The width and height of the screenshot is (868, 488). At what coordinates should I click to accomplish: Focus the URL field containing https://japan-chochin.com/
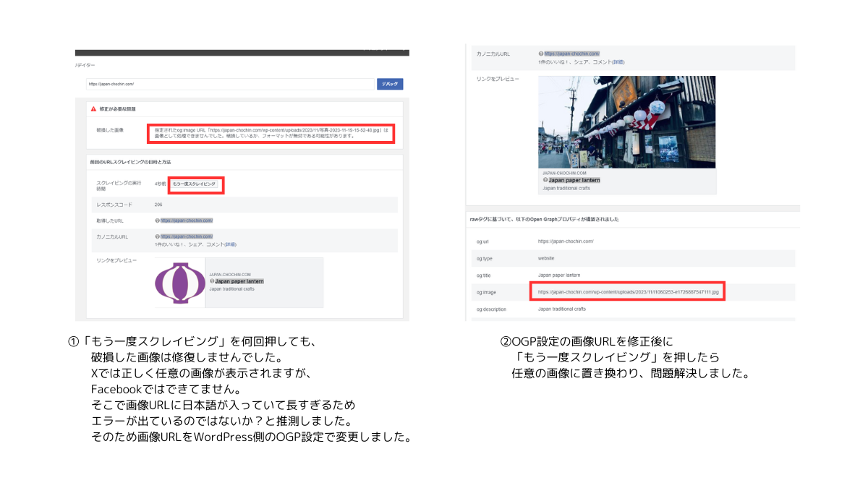click(x=230, y=84)
